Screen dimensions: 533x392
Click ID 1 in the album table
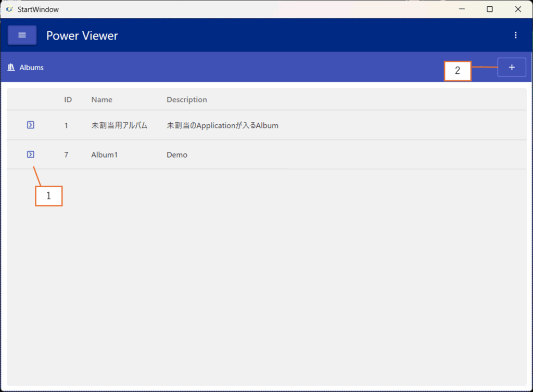click(x=66, y=125)
